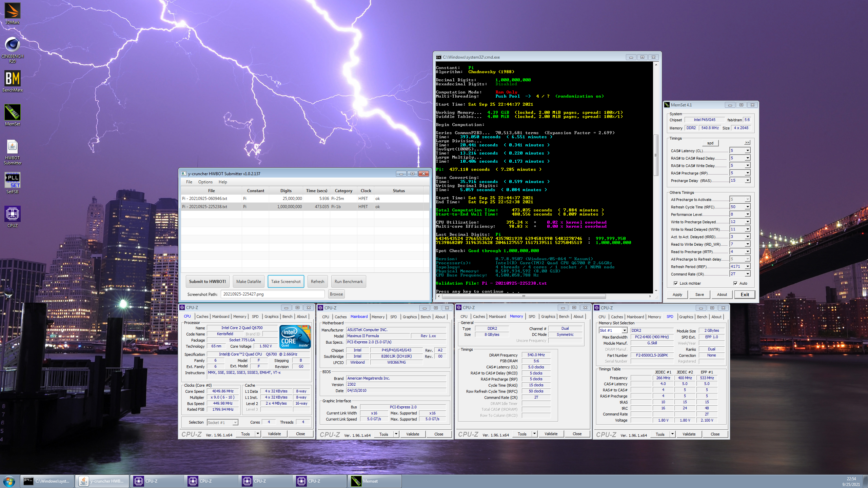Click the spd button in MemSet
The height and width of the screenshot is (488, 868).
tap(710, 143)
